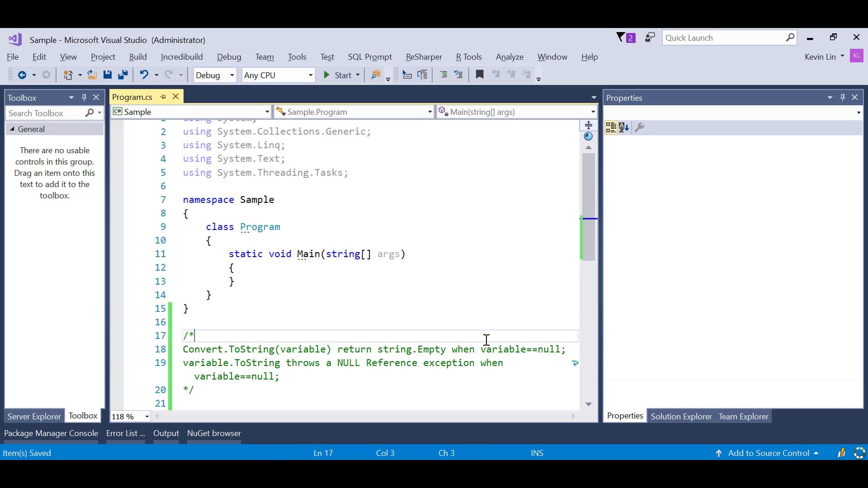Screen dimensions: 868x488
Task: Switch to the Solution Explorer tab
Action: [681, 416]
